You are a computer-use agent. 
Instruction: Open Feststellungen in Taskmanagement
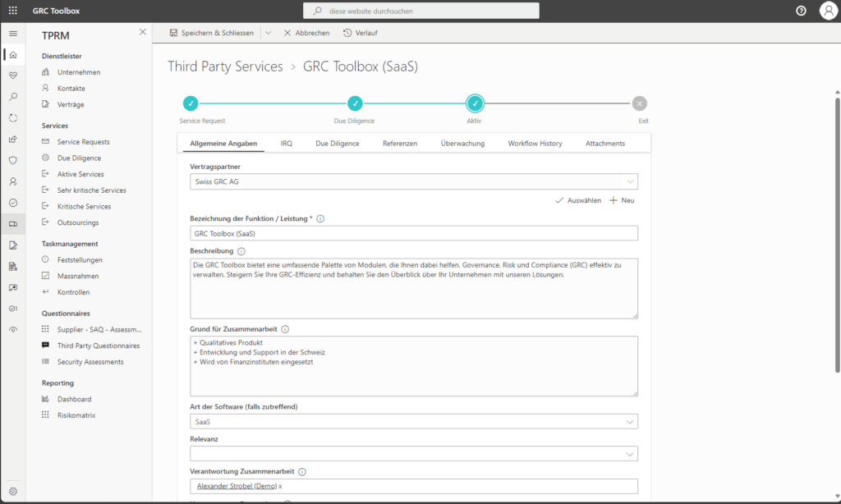80,260
